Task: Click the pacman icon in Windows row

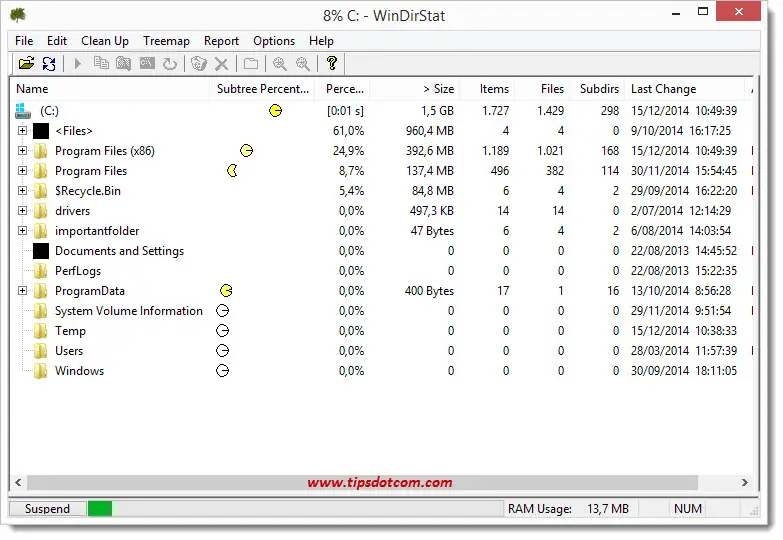Action: (222, 371)
